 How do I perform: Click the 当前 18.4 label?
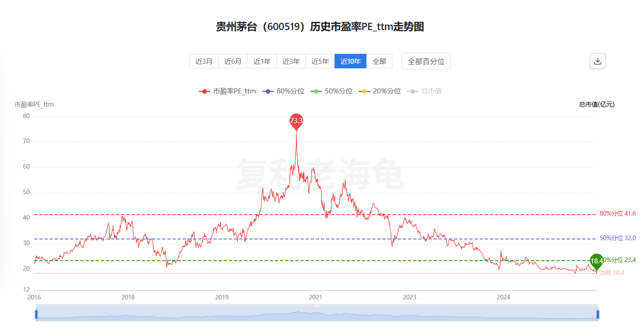click(612, 272)
